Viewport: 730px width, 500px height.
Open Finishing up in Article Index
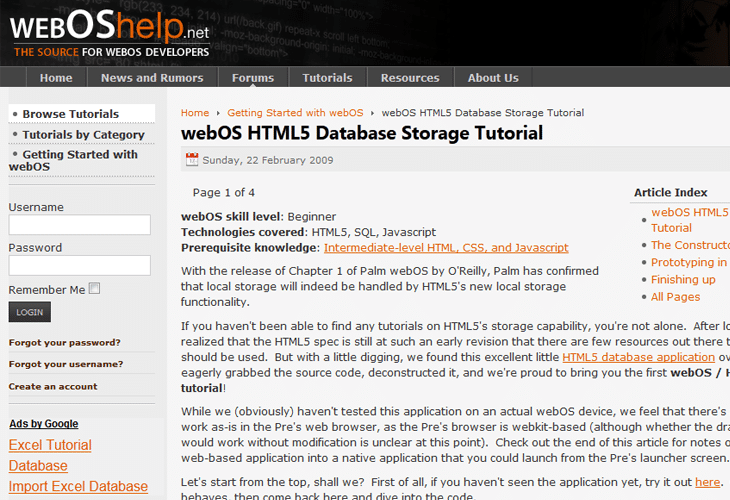click(x=683, y=279)
